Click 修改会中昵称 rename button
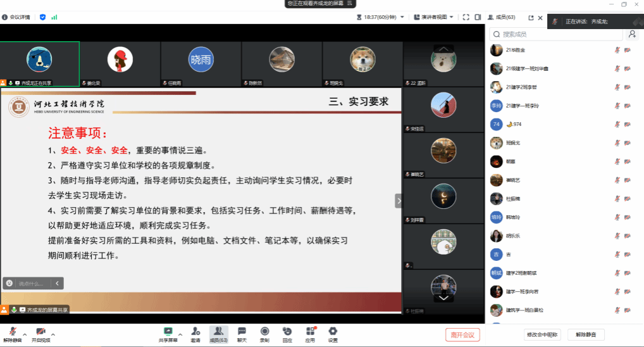The height and width of the screenshot is (347, 644). pyautogui.click(x=543, y=334)
